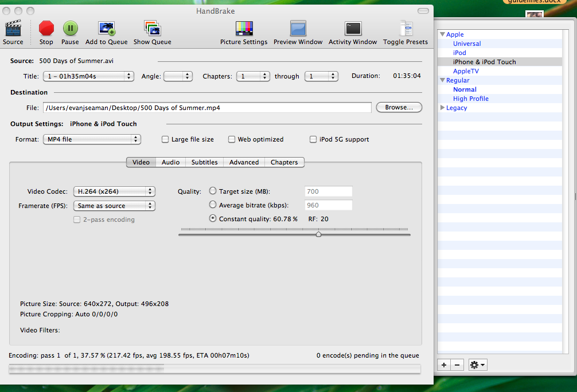Click the Toggle Presets icon
The width and height of the screenshot is (577, 392).
(406, 28)
